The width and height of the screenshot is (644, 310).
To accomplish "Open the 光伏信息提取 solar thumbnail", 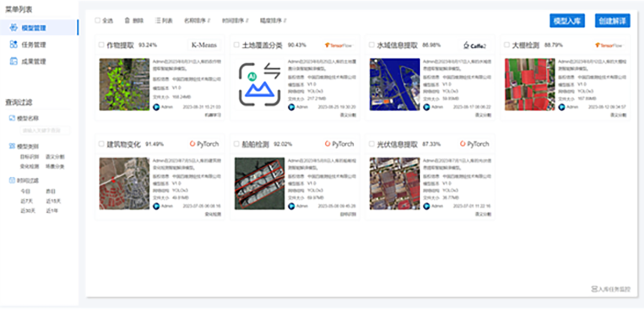I will [395, 183].
